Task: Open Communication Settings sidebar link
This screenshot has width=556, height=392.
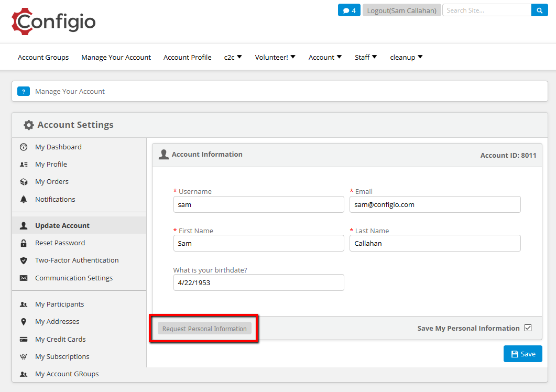Action: coord(74,278)
